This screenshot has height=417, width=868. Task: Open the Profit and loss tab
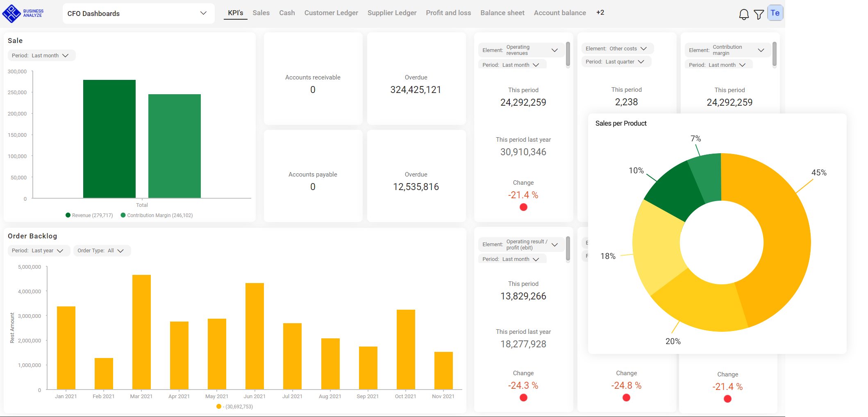click(x=448, y=13)
